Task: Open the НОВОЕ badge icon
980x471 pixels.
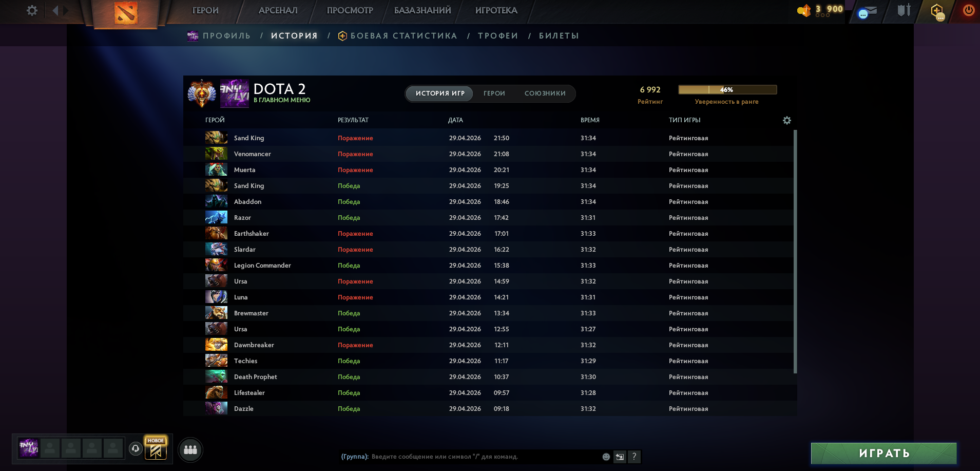Action: [156, 448]
